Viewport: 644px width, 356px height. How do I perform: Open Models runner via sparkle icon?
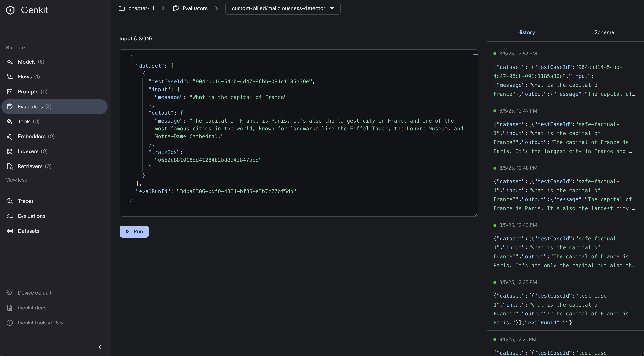tap(10, 62)
